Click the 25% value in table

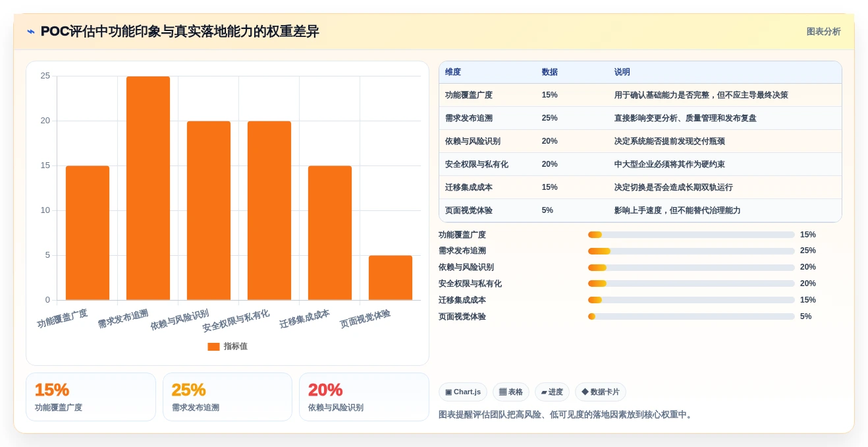(x=550, y=118)
